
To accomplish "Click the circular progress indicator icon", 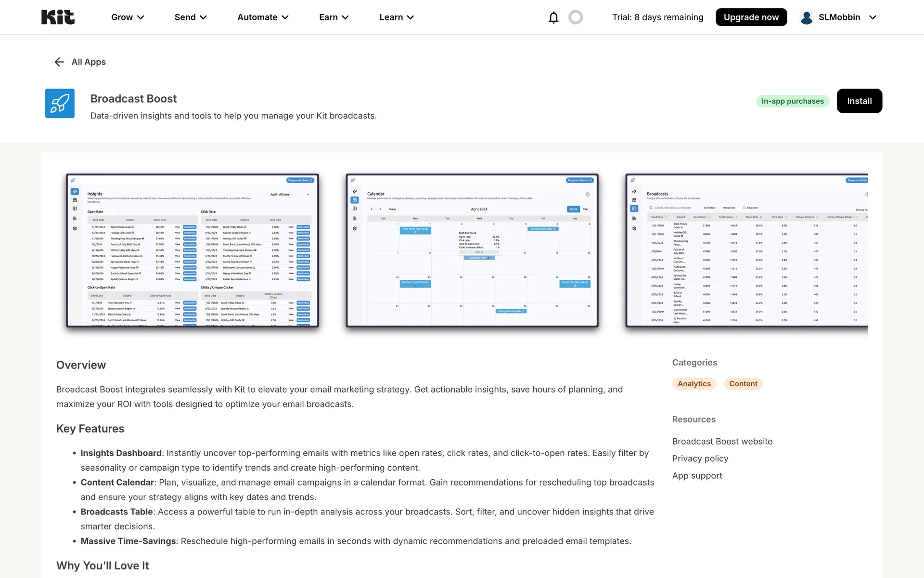I will pos(576,17).
